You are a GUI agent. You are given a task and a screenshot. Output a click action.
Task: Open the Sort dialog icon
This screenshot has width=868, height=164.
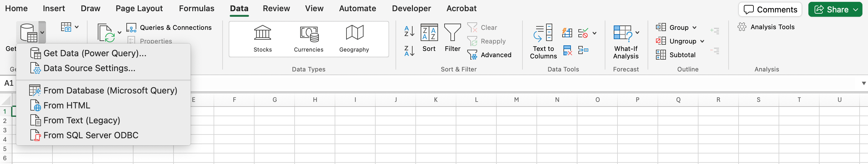click(x=429, y=33)
